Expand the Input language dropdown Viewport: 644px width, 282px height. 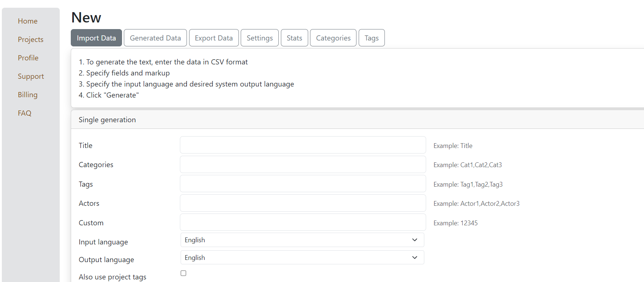pos(302,240)
